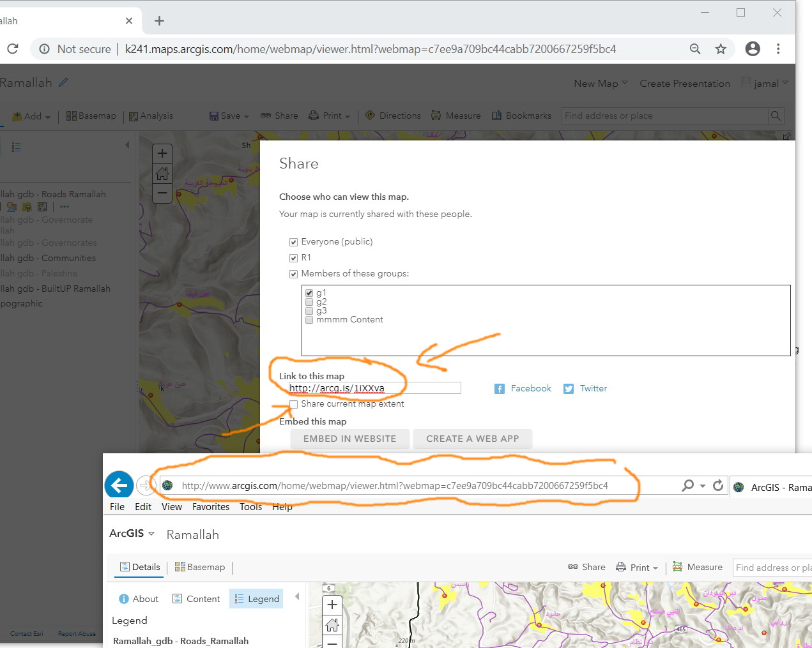Open Basemap gallery in back window
The image size is (812, 648).
[x=91, y=116]
